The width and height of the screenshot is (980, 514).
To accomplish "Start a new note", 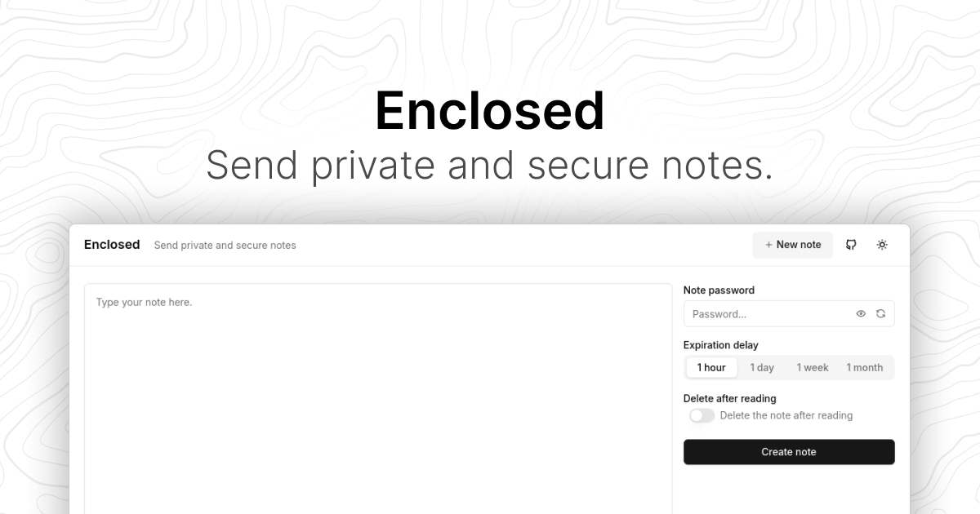I will pyautogui.click(x=792, y=244).
